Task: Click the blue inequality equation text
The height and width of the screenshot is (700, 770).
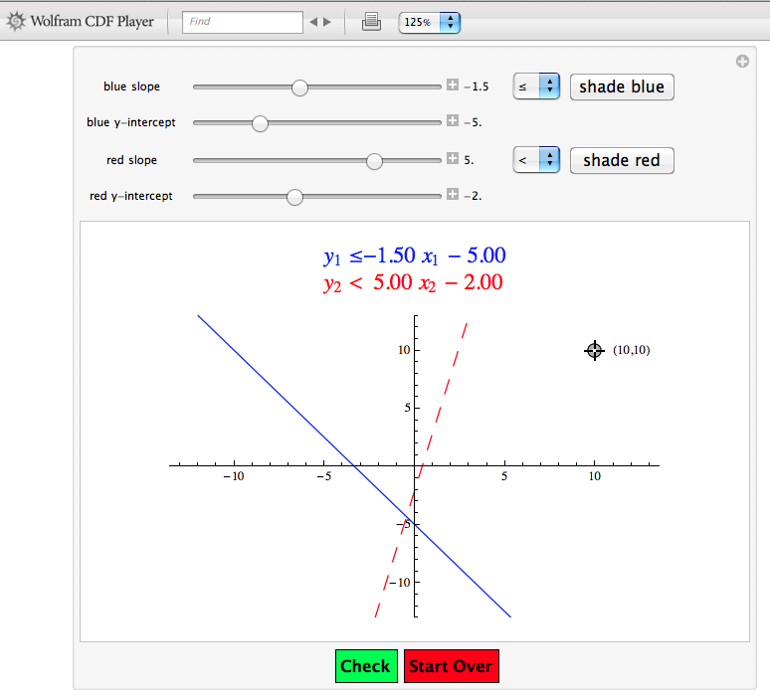Action: pos(415,256)
